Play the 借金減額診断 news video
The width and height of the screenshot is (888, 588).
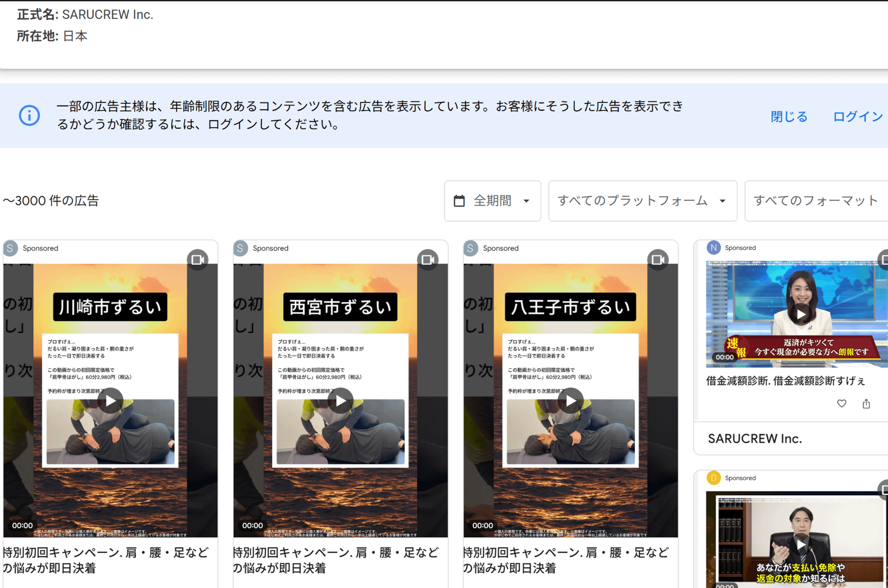coord(801,314)
